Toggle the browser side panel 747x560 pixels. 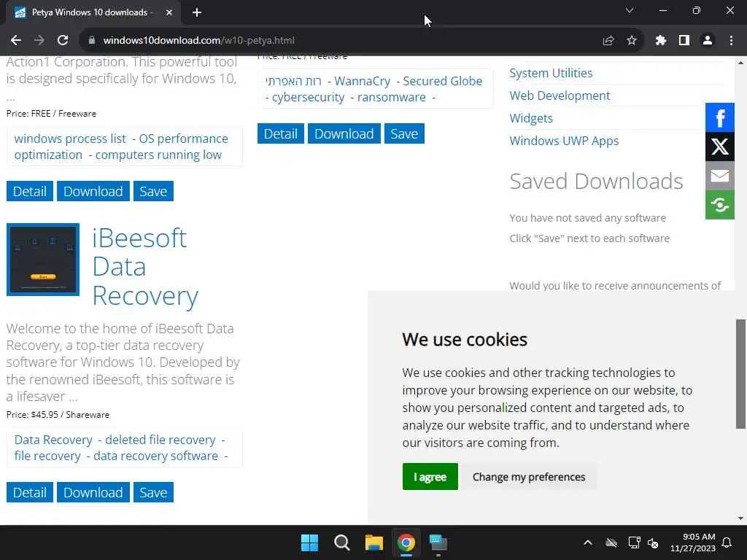tap(684, 41)
